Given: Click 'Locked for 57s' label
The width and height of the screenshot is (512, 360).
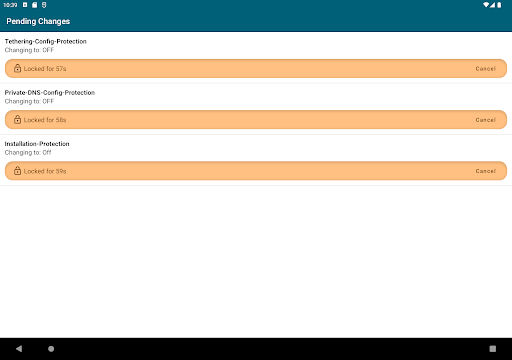Looking at the screenshot, I should 45,69.
